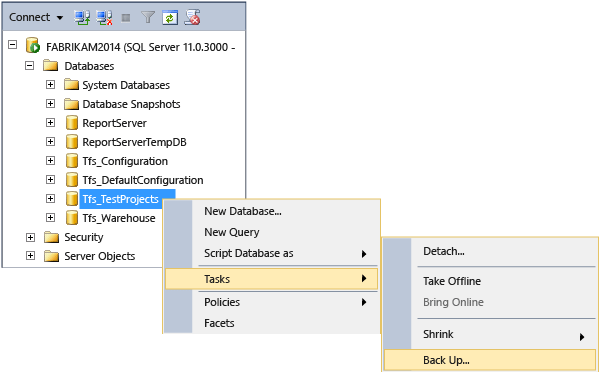Expand the ReportServerTempDB node
Screen dimensions: 600x373
point(50,142)
